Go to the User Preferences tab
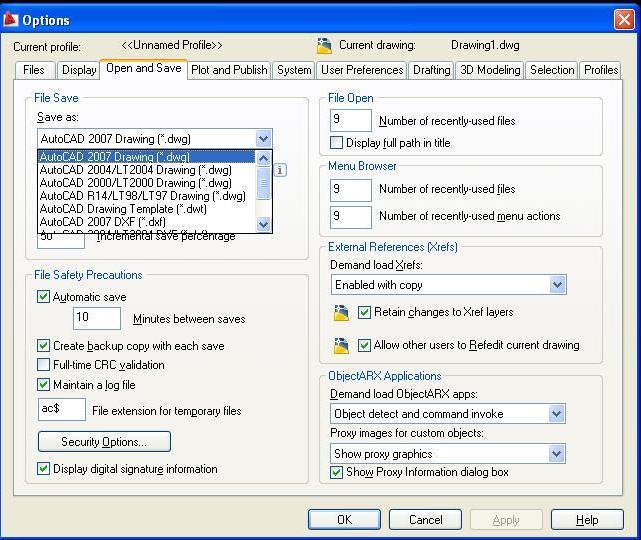641x540 pixels. tap(362, 70)
